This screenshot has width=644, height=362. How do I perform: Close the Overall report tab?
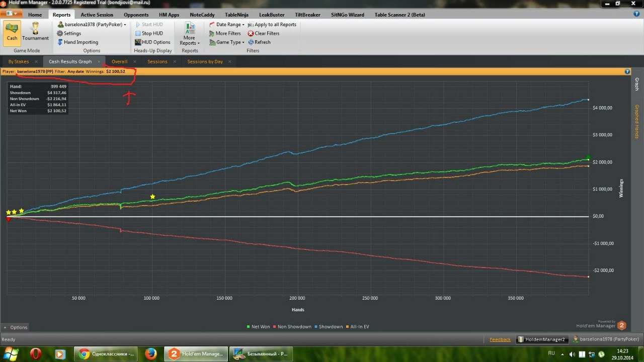coord(135,61)
